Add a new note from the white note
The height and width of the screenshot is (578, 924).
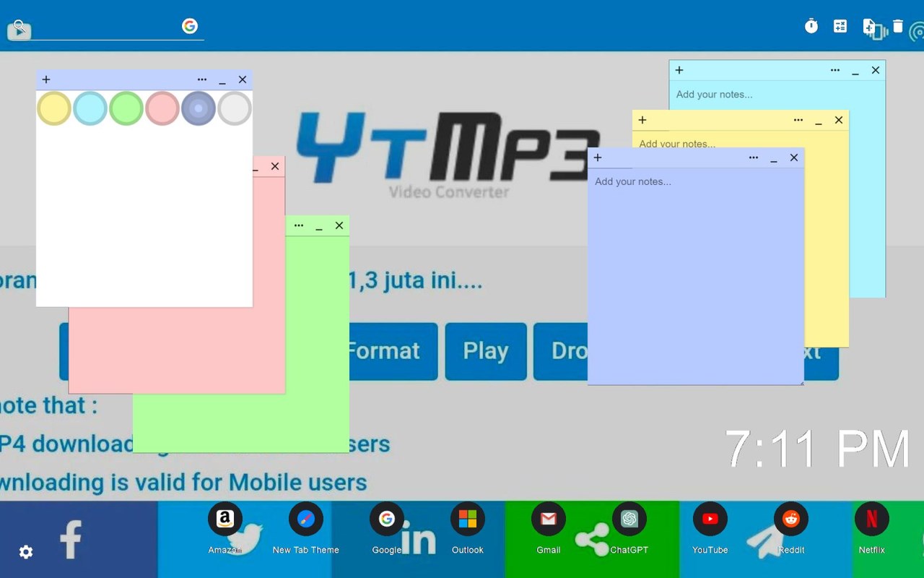pos(46,79)
